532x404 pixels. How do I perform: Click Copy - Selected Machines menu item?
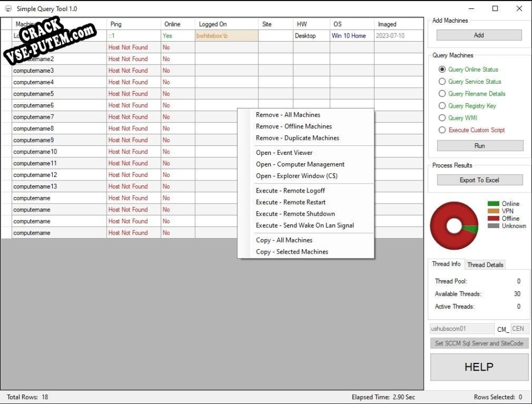[292, 252]
